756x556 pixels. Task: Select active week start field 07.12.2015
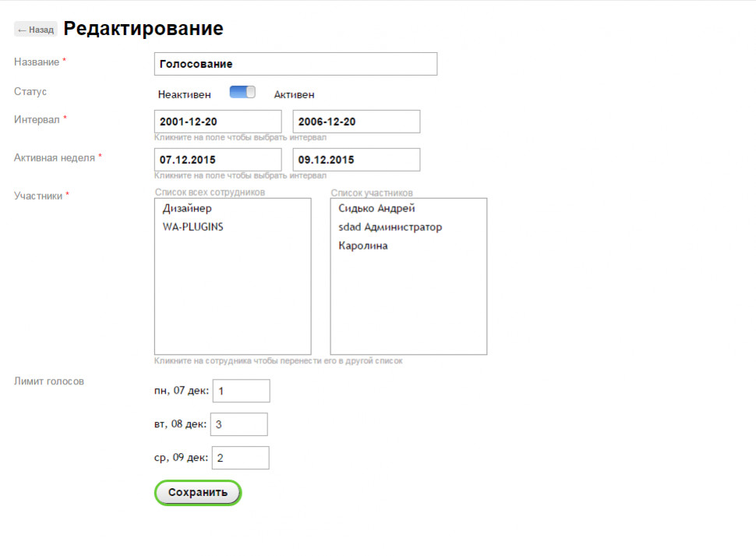[218, 160]
